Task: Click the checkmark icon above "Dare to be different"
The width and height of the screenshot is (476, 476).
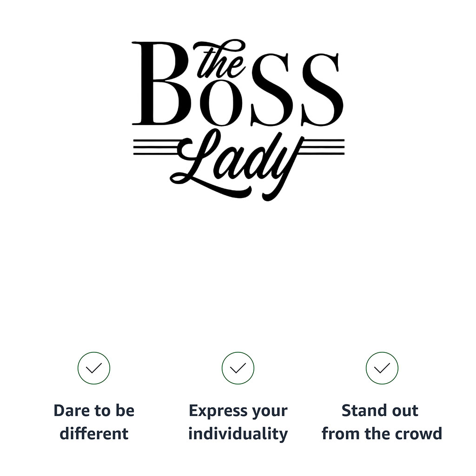Action: click(94, 368)
